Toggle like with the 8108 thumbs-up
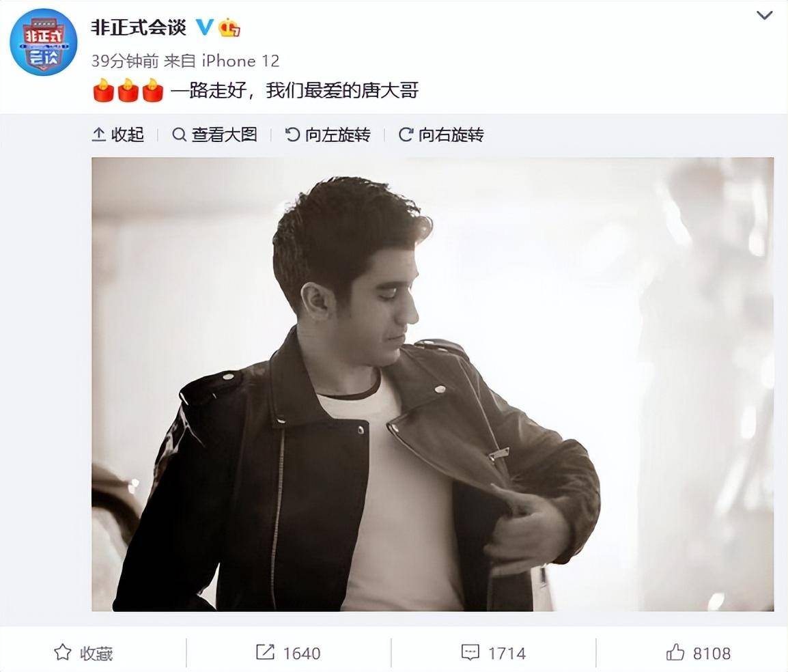788x672 pixels. point(698,653)
